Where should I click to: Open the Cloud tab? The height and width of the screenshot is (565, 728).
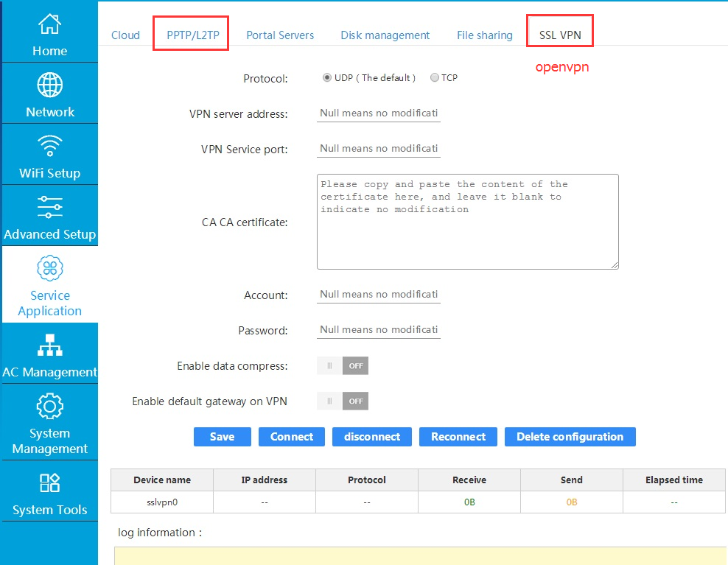125,35
